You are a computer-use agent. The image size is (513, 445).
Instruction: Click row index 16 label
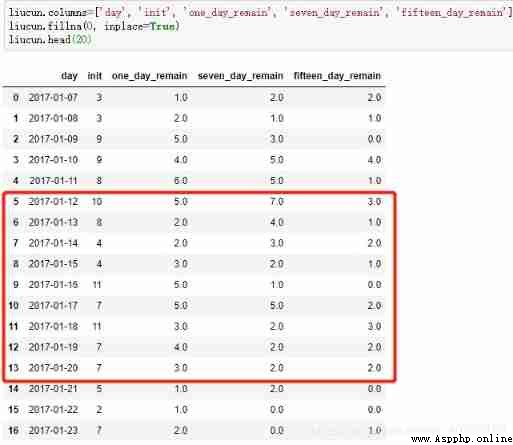pos(13,431)
